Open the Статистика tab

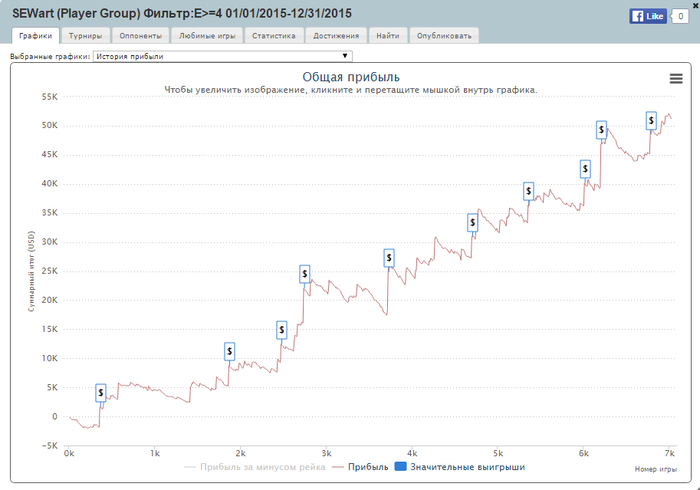coord(274,36)
